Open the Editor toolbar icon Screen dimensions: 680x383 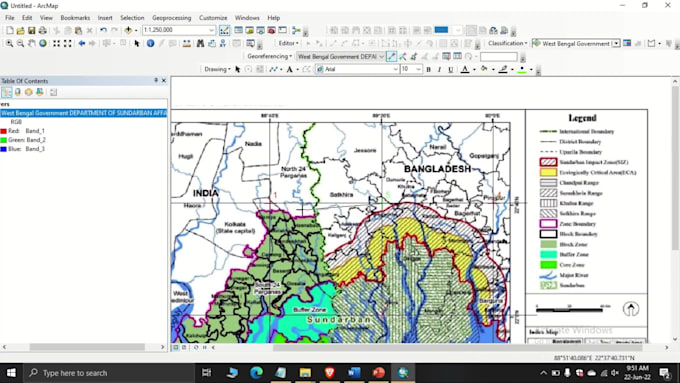(224, 30)
